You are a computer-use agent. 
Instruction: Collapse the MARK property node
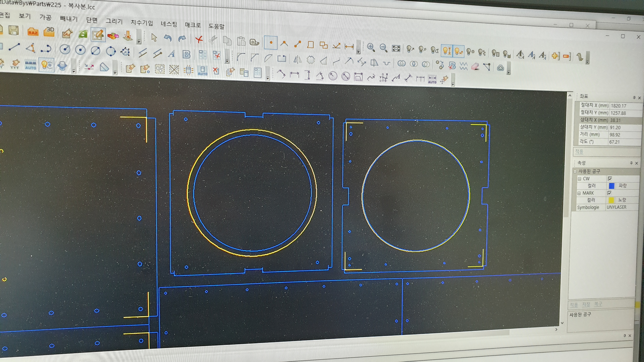(579, 193)
